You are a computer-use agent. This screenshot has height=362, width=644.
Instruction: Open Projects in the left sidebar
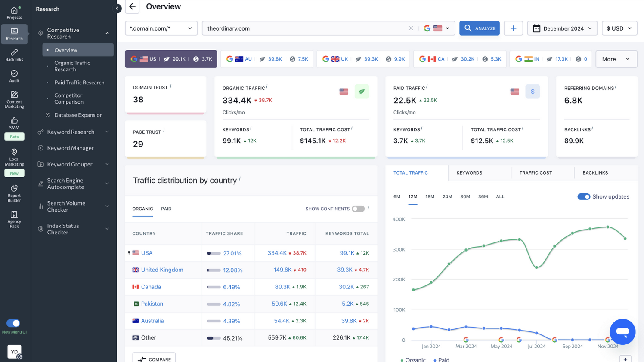coord(14,13)
